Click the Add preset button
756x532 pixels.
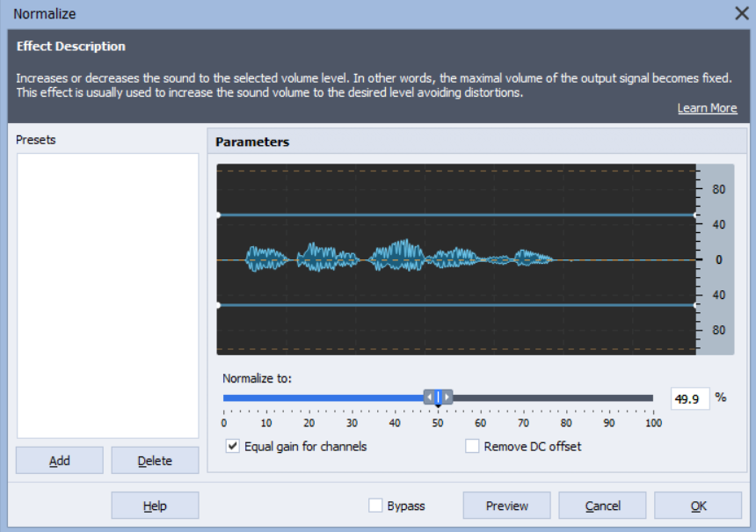[59, 460]
